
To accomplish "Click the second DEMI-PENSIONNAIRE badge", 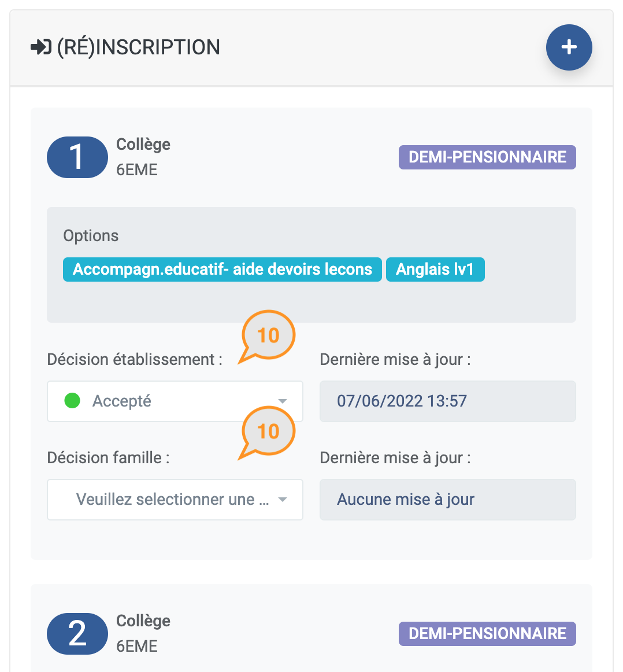I will point(487,633).
